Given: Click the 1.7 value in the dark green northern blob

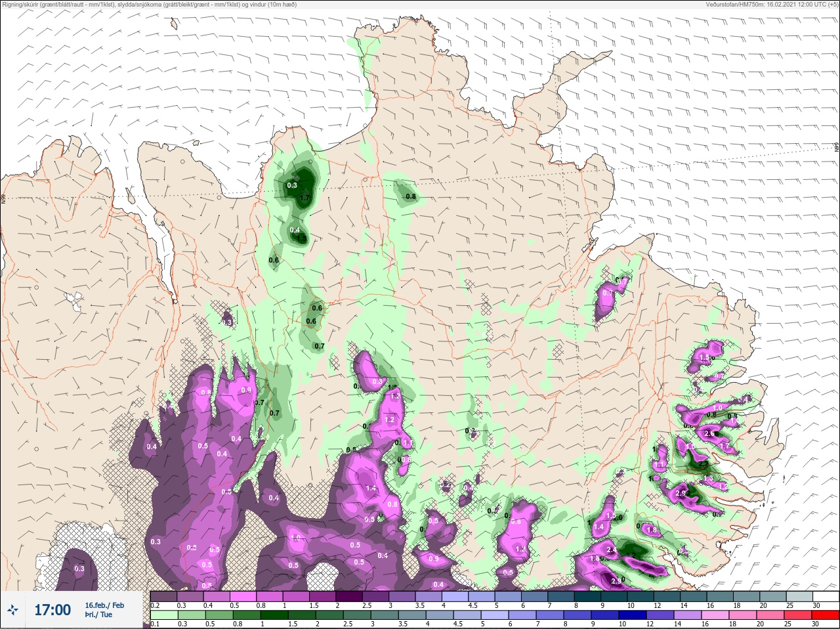Looking at the screenshot, I should pyautogui.click(x=304, y=198).
